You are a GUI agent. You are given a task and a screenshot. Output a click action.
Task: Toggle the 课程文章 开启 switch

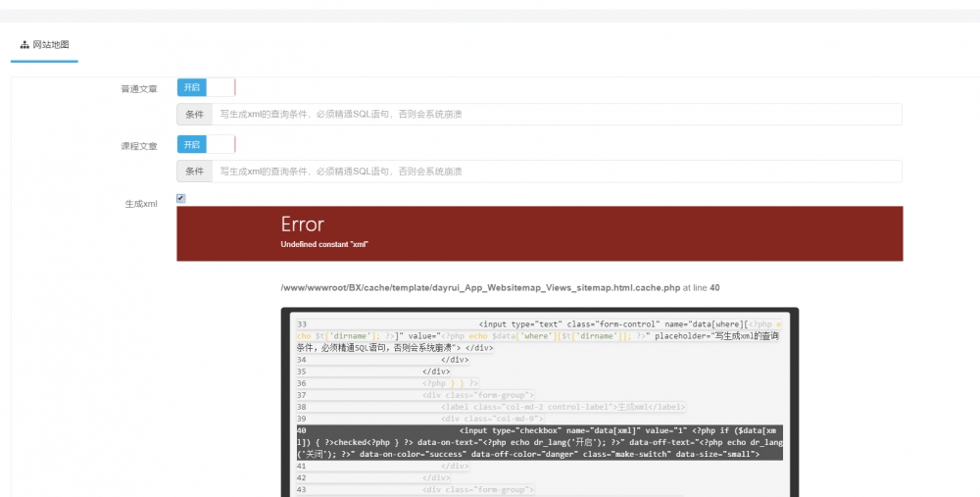point(206,144)
